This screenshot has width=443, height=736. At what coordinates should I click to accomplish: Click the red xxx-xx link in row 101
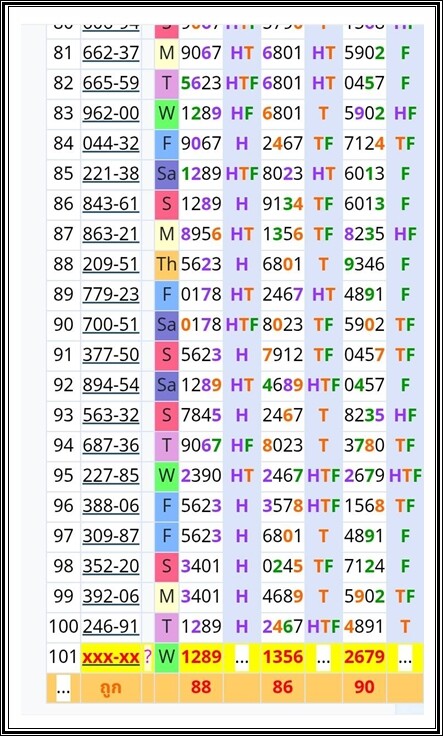click(x=111, y=656)
